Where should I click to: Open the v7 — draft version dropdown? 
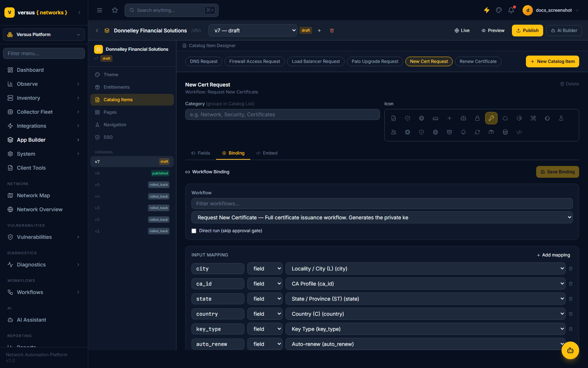253,31
